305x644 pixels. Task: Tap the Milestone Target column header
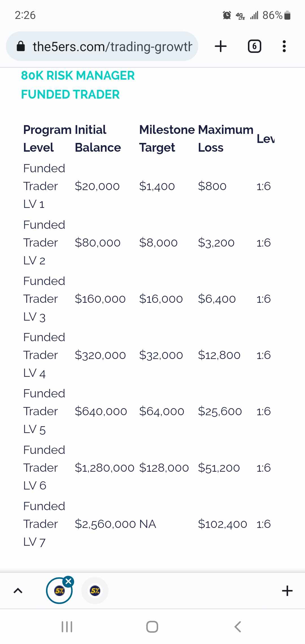pyautogui.click(x=167, y=138)
